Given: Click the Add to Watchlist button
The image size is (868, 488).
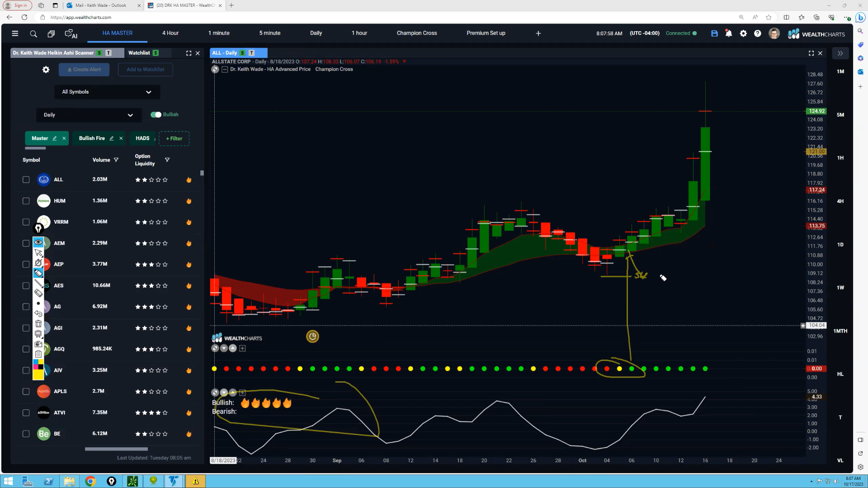Looking at the screenshot, I should pos(145,70).
